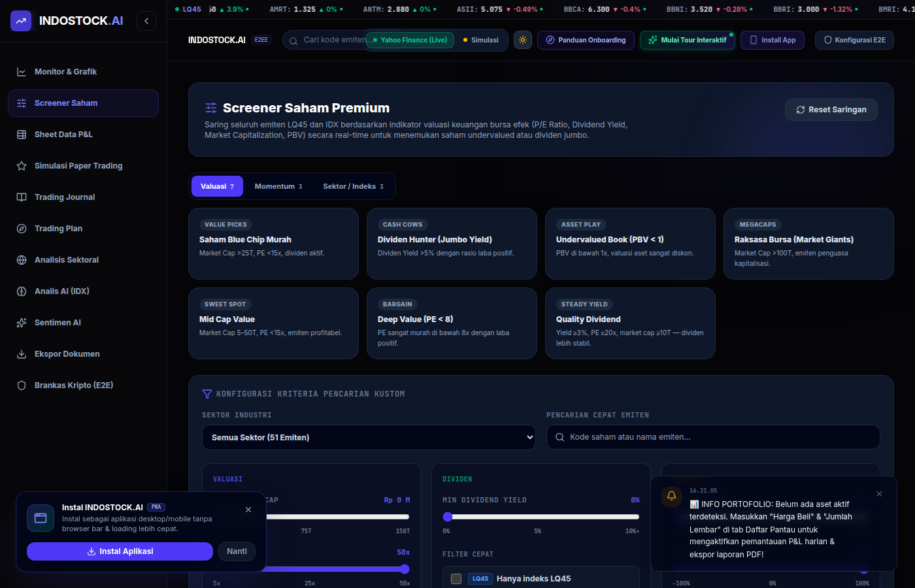Apply the Raksasa Bursa (Market Giants) preset
Viewport: 915px width, 588px height.
pyautogui.click(x=808, y=244)
